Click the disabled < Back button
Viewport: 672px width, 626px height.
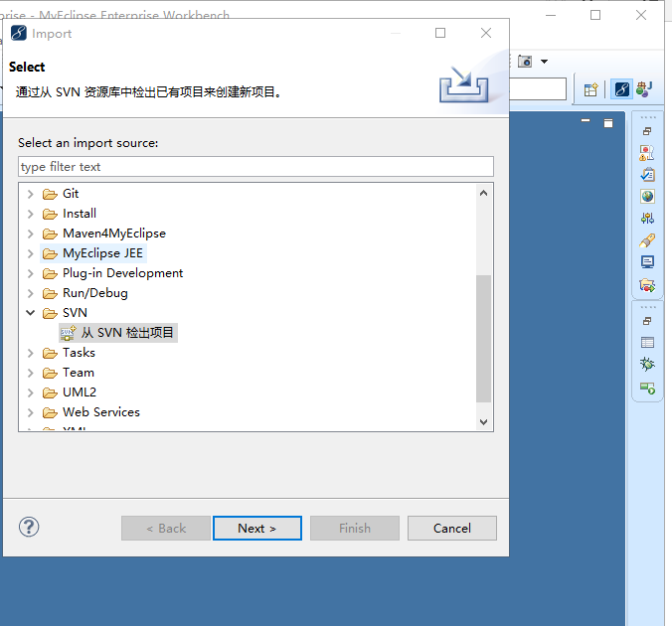coord(166,529)
